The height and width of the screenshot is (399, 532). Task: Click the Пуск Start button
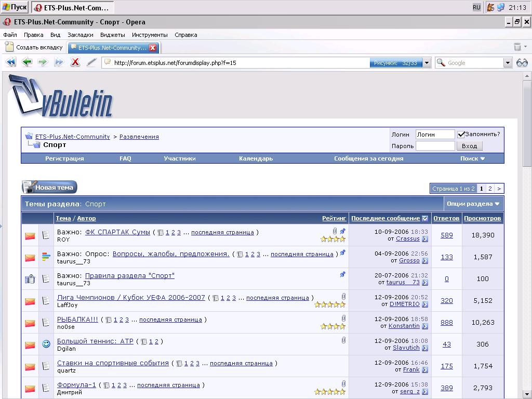click(x=15, y=7)
